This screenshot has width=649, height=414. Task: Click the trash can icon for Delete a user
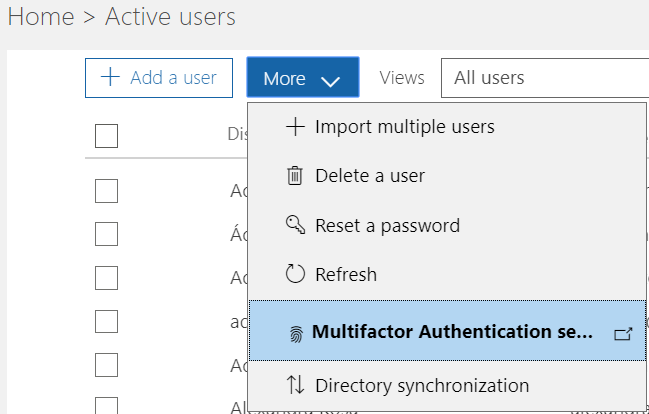(x=295, y=176)
